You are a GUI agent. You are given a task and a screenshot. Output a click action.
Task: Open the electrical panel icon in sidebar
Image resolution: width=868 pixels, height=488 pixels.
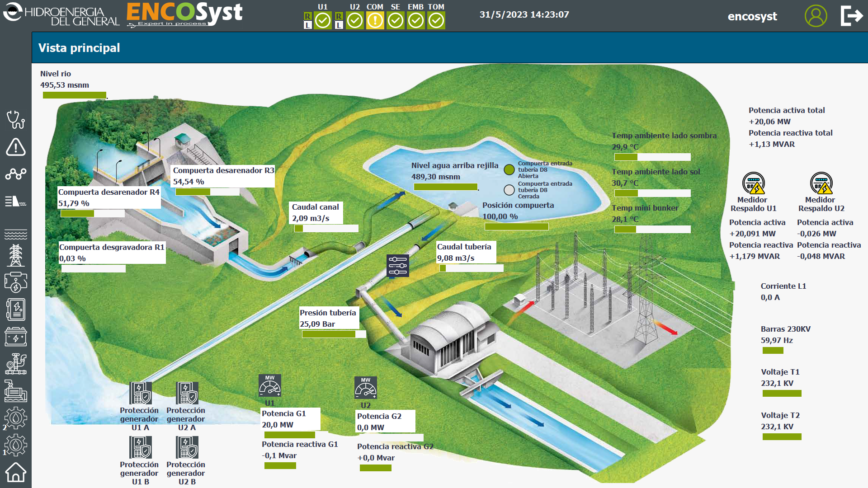pyautogui.click(x=16, y=310)
